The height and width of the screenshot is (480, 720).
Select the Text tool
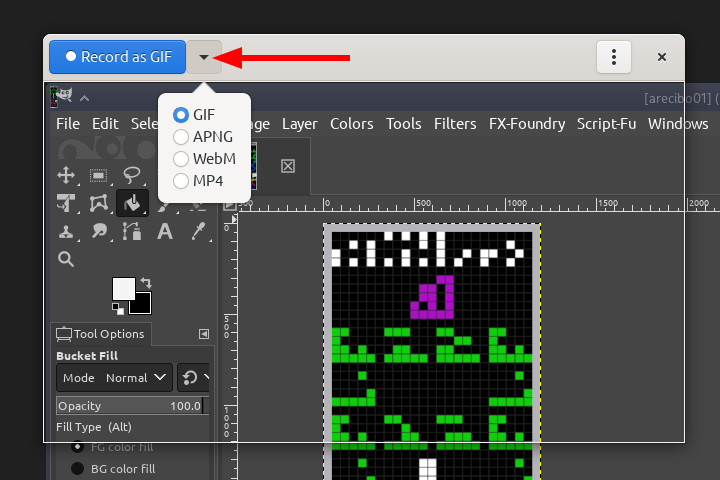pos(165,232)
